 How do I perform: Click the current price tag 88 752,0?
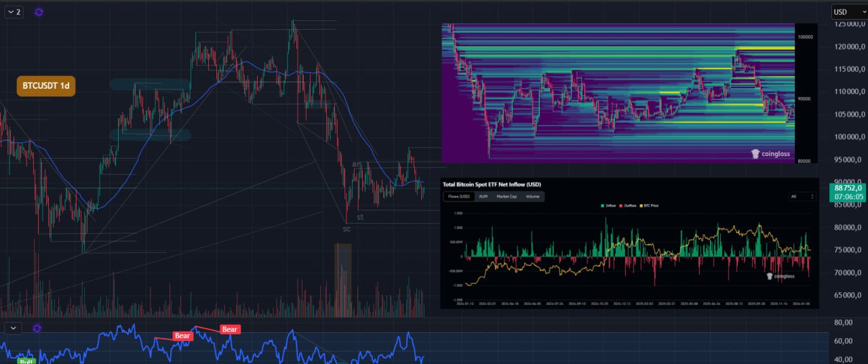point(848,188)
